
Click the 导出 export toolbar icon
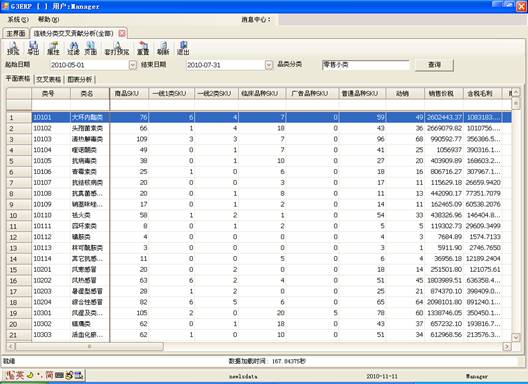33,48
